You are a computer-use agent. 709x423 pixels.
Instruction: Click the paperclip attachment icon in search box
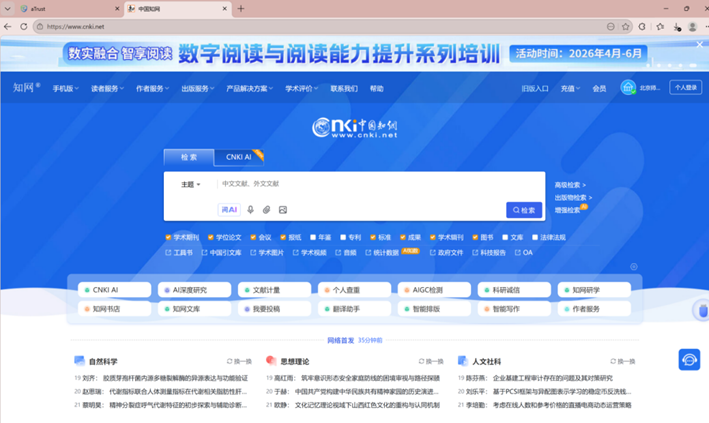(x=266, y=210)
